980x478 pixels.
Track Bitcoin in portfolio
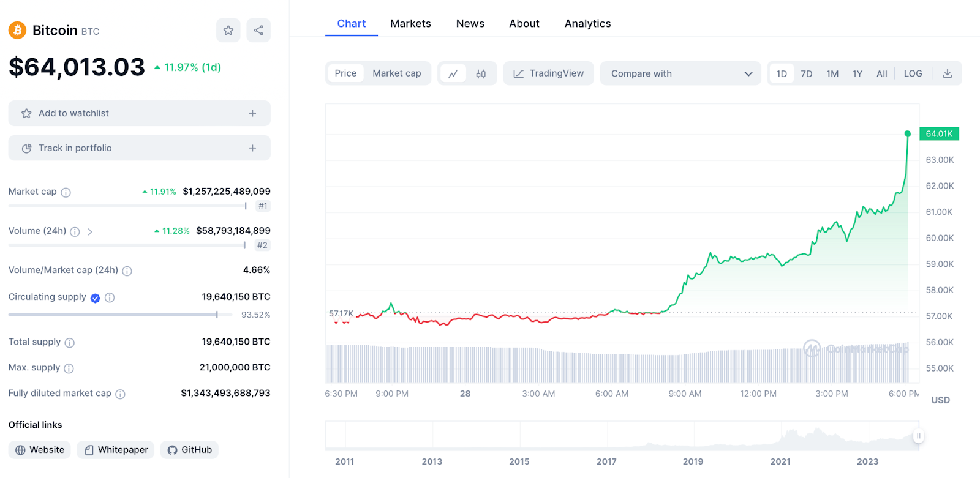[140, 148]
